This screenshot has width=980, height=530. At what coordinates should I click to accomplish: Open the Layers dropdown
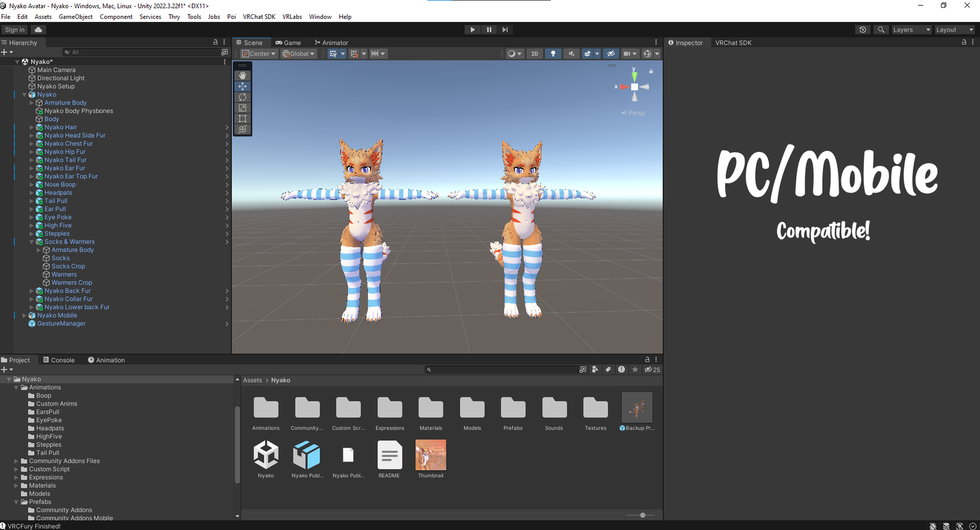tap(911, 29)
